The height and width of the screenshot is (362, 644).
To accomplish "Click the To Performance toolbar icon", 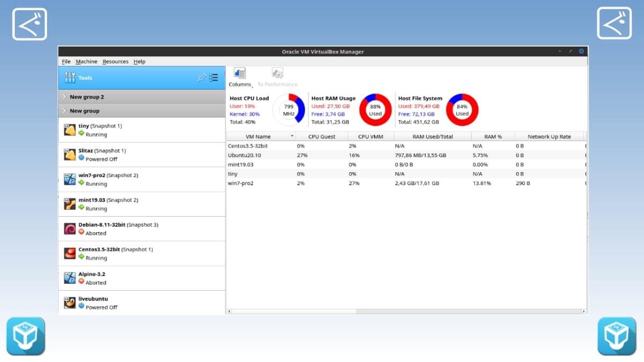I will pyautogui.click(x=277, y=74).
